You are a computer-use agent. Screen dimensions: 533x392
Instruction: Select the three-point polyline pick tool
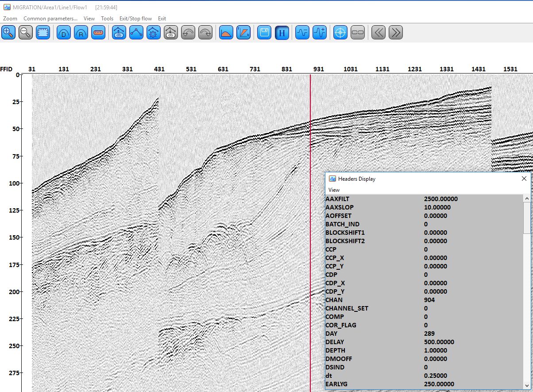(x=136, y=33)
